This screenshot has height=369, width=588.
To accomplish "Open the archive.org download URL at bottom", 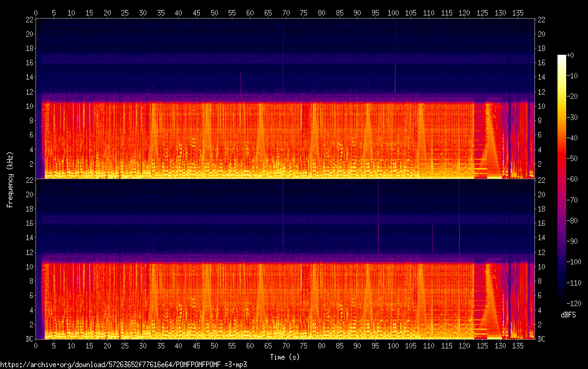I will 123,365.
